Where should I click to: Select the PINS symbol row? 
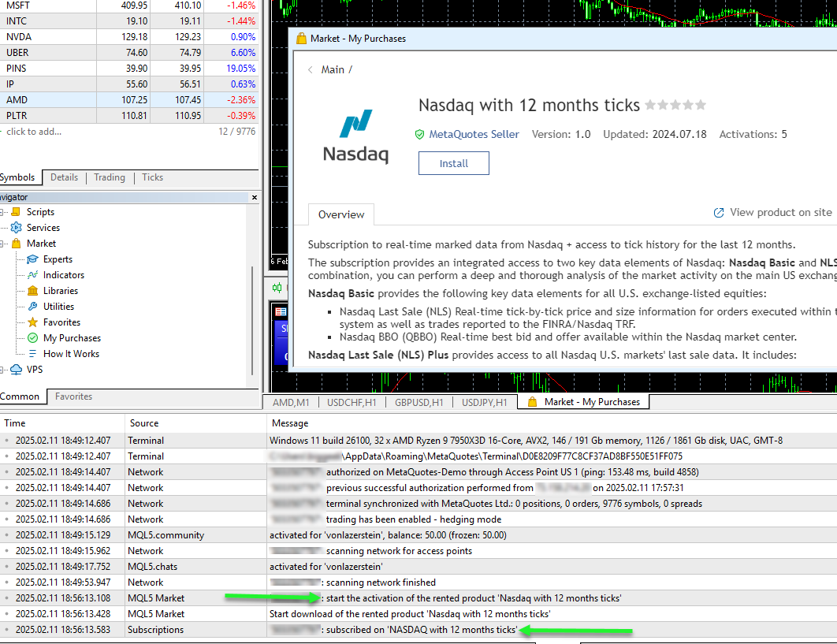[x=128, y=69]
